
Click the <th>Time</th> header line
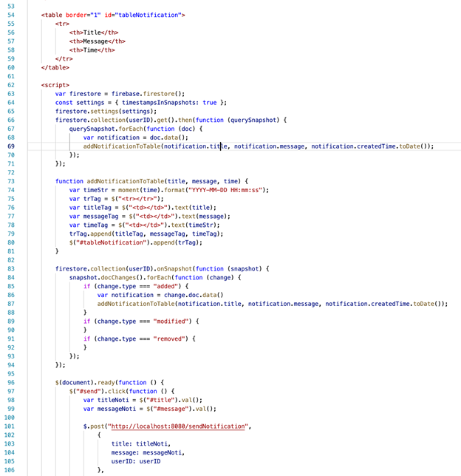point(92,50)
